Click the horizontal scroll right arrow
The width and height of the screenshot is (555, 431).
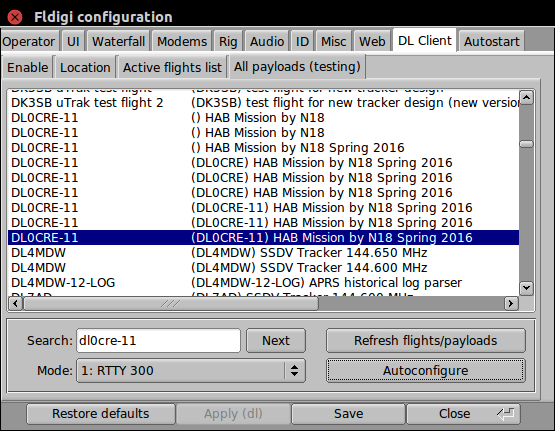tap(511, 304)
